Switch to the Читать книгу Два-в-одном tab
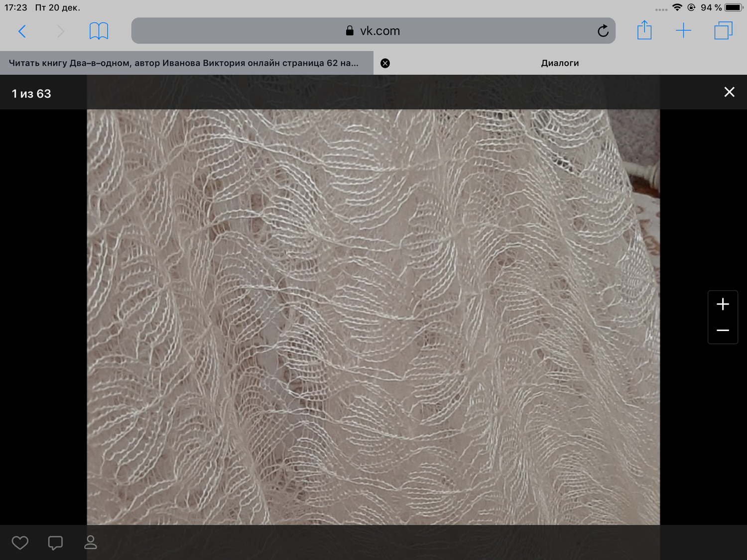Viewport: 747px width, 560px height. coord(187,63)
